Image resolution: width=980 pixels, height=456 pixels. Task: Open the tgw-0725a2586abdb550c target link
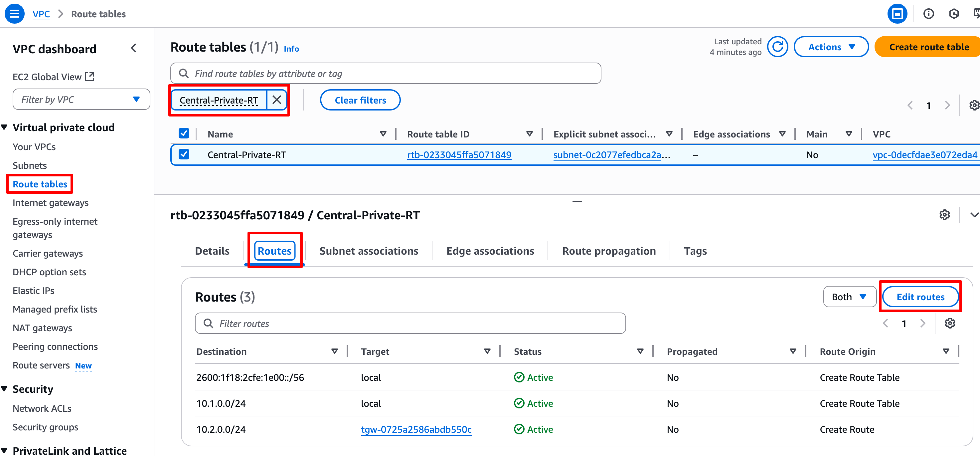416,429
